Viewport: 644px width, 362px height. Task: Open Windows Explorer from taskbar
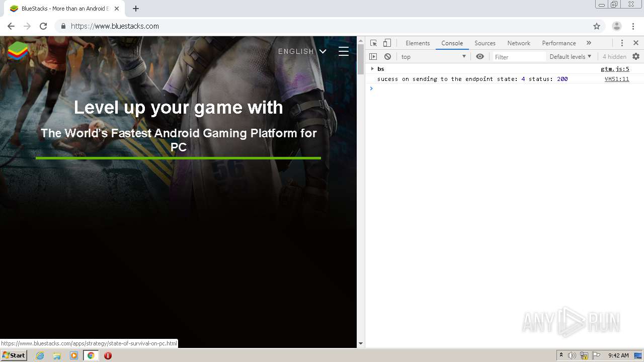[57, 355]
